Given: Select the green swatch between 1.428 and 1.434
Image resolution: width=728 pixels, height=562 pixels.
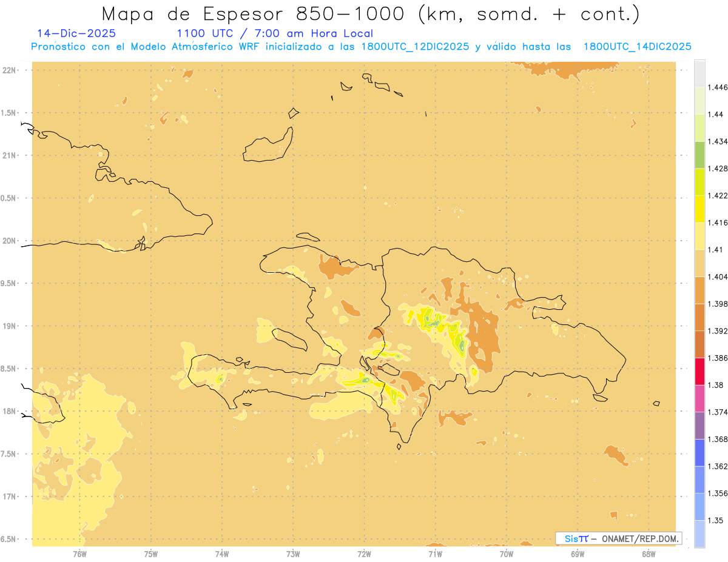Looking at the screenshot, I should click(x=699, y=155).
